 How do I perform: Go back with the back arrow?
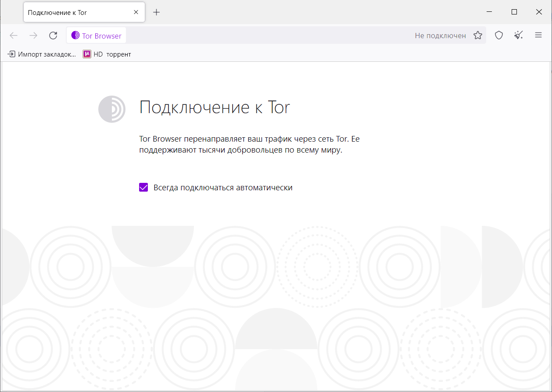coord(14,36)
